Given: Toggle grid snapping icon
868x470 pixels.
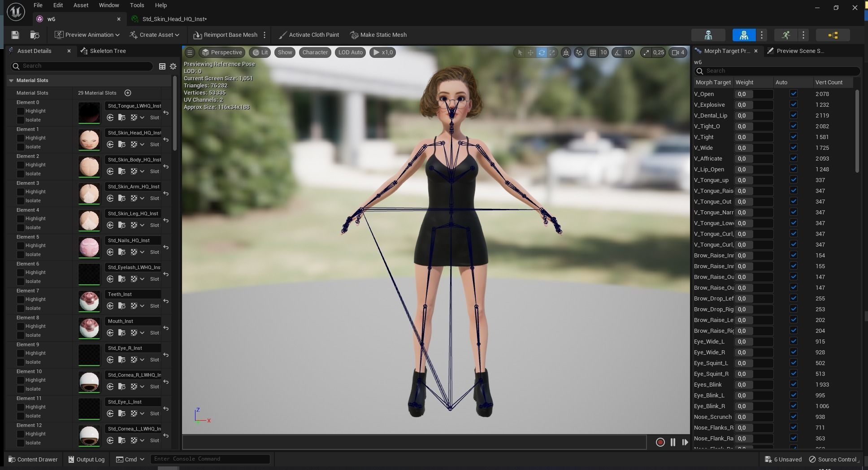Looking at the screenshot, I should (x=593, y=52).
